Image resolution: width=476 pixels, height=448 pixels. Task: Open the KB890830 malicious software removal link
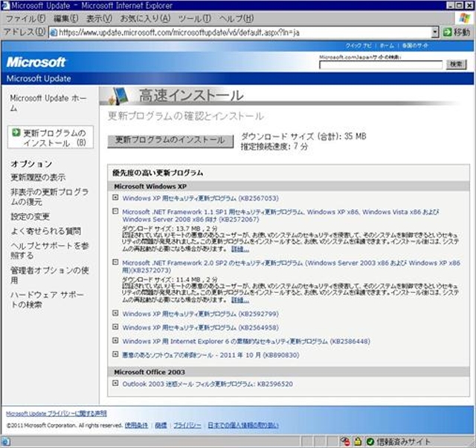pyautogui.click(x=210, y=355)
